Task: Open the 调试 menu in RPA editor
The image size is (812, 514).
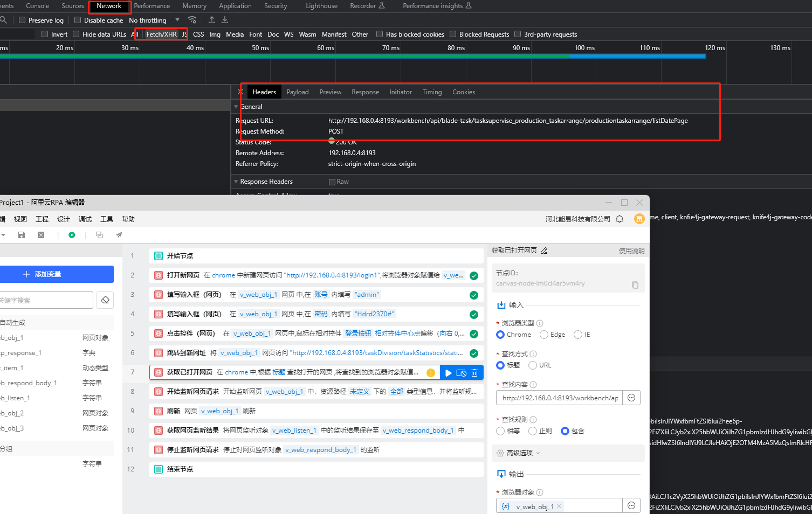Action: (x=85, y=219)
